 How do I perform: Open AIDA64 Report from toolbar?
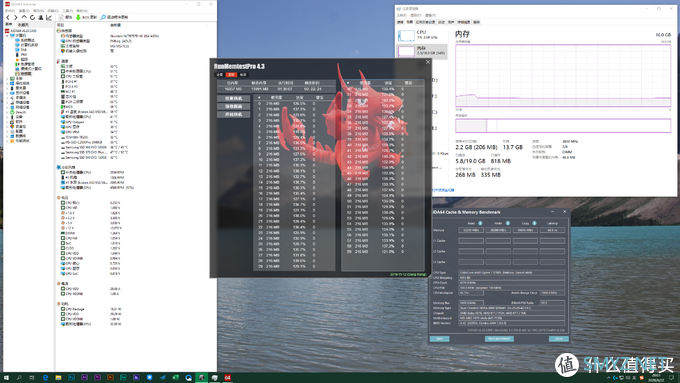click(66, 17)
